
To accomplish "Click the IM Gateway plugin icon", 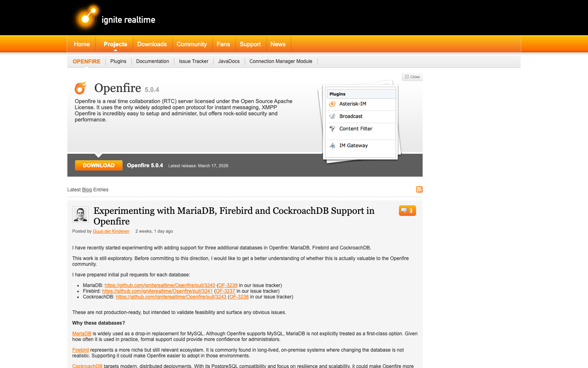I will click(x=332, y=146).
